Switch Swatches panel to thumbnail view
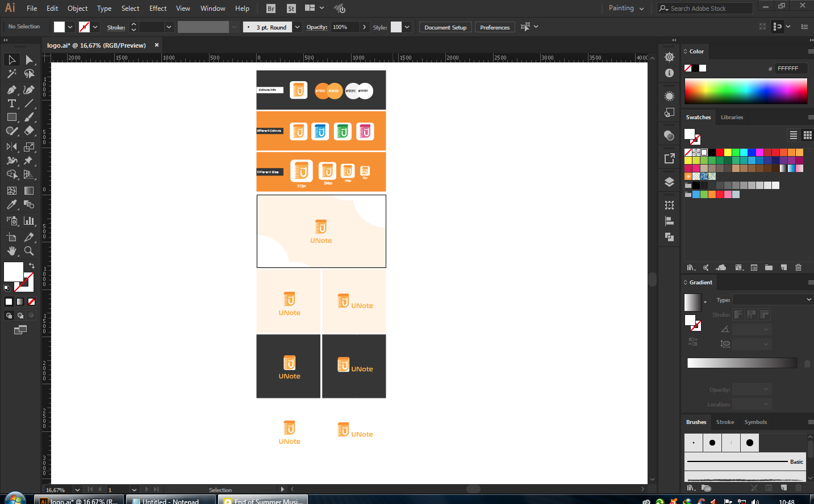This screenshot has width=814, height=504. pyautogui.click(x=807, y=135)
